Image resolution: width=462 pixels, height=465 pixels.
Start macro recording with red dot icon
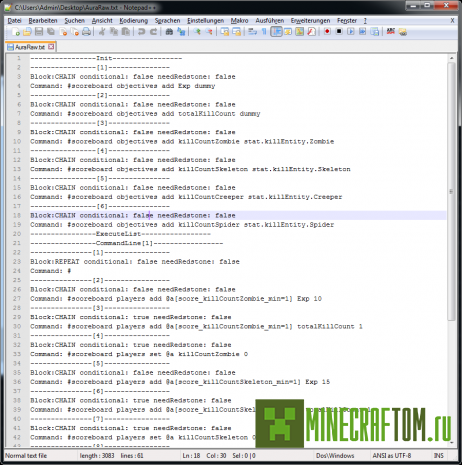pos(327,32)
